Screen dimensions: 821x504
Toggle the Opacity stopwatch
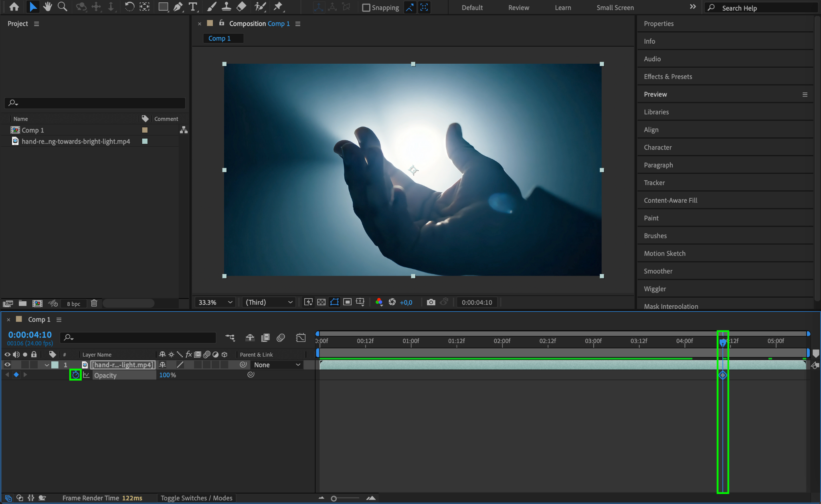[x=75, y=375]
